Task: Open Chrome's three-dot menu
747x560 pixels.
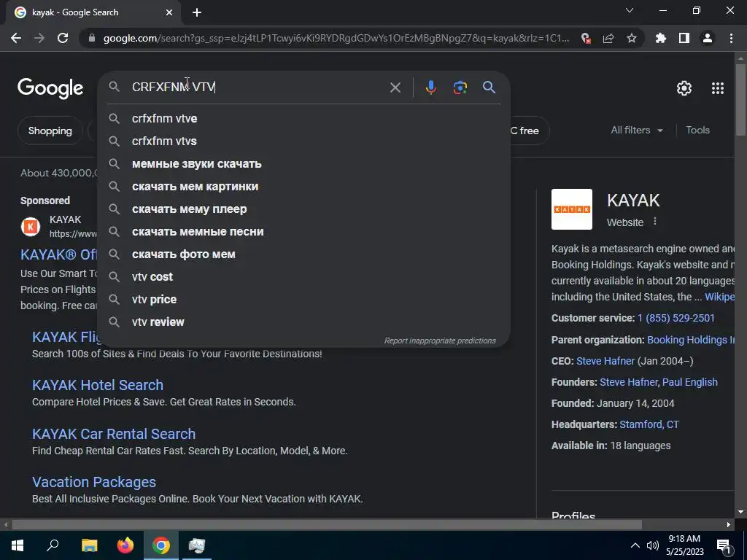Action: pos(731,38)
